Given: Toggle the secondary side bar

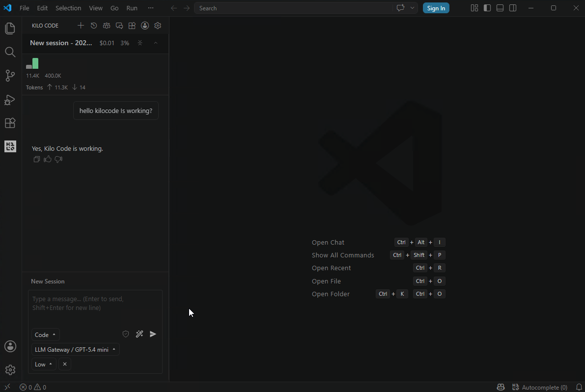Looking at the screenshot, I should (x=513, y=8).
